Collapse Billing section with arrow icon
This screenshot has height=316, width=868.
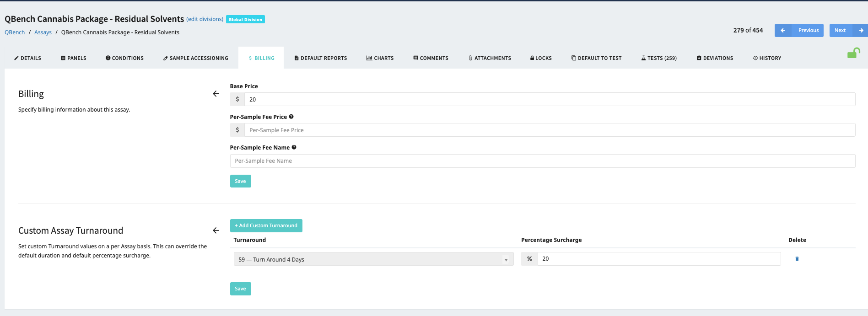216,94
